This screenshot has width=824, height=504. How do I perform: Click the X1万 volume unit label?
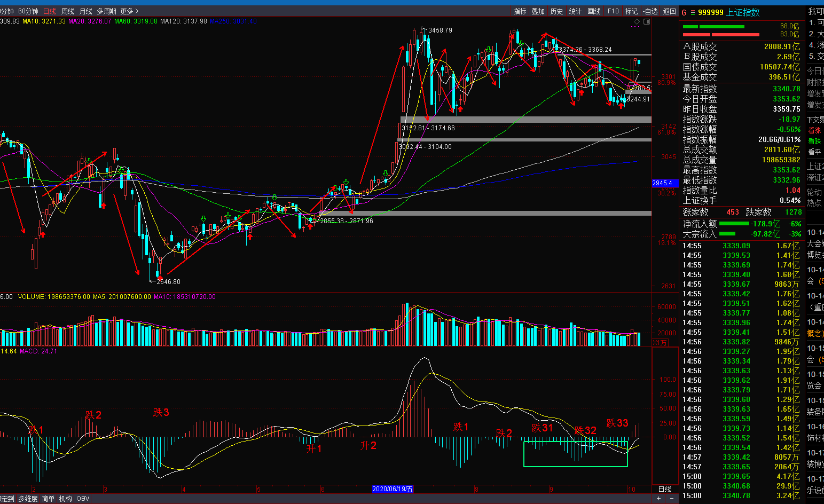[660, 343]
